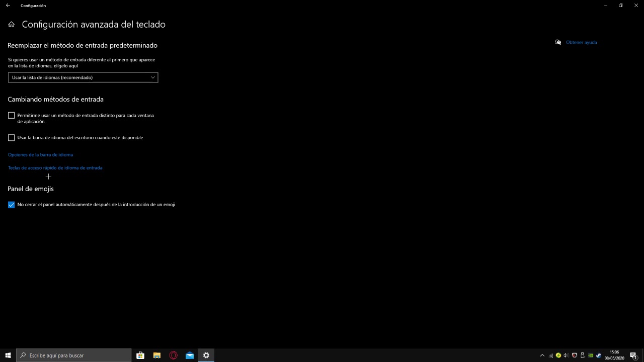This screenshot has height=362, width=644.
Task: Open the Mail app from the taskbar
Action: pyautogui.click(x=190, y=355)
